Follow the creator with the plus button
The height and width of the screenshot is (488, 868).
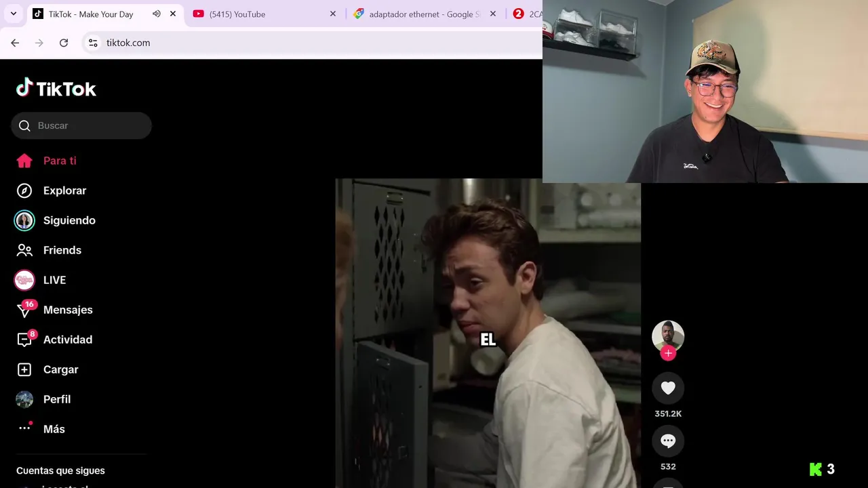pyautogui.click(x=668, y=353)
